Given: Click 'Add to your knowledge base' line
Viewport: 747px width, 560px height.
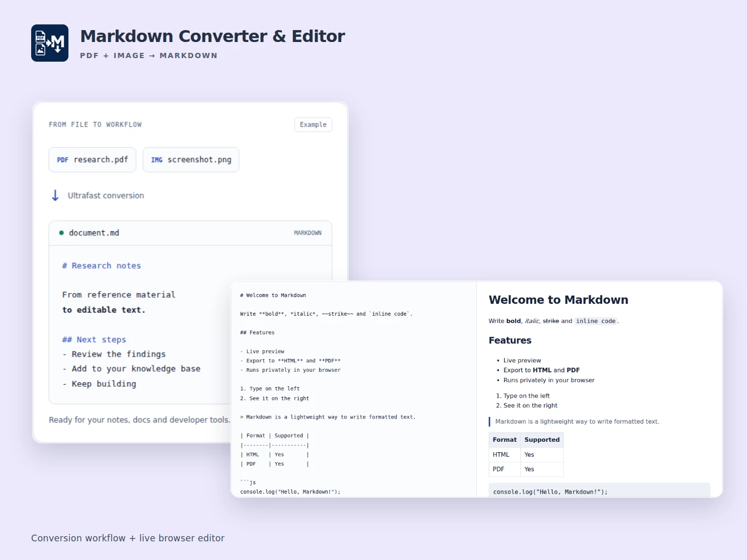Looking at the screenshot, I should pos(131,369).
